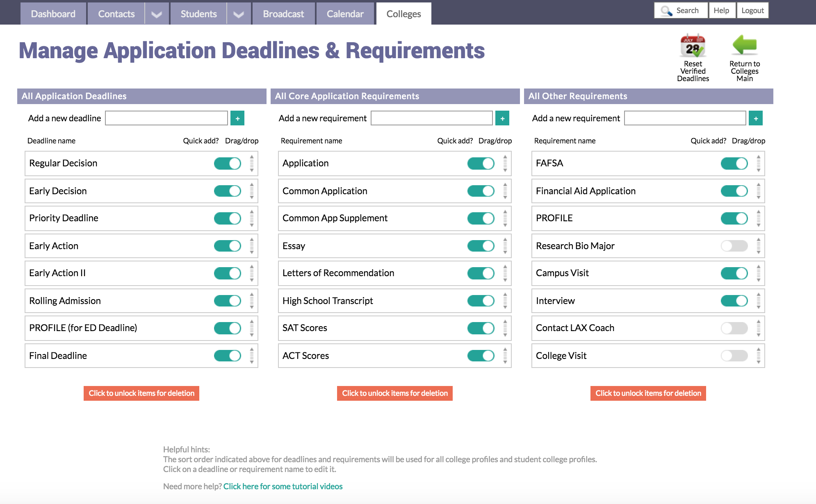Edit the Interview requirement name
The image size is (816, 504).
[x=555, y=301]
